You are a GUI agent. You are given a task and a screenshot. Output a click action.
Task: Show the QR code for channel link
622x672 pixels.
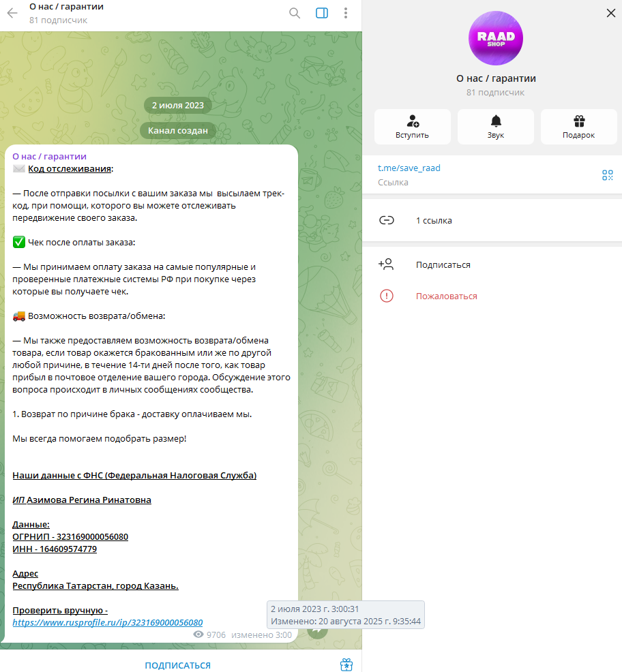608,175
